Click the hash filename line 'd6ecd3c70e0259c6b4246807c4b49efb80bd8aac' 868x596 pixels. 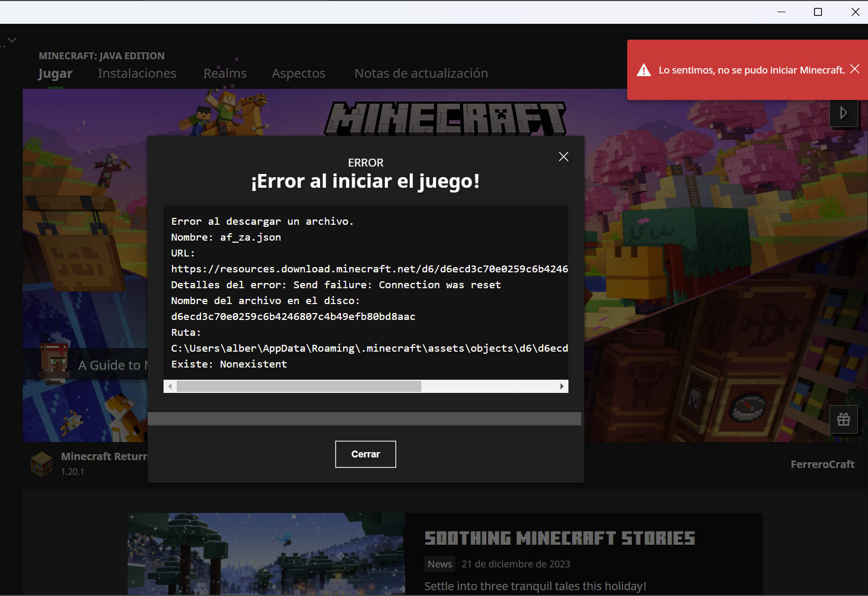[x=293, y=317]
